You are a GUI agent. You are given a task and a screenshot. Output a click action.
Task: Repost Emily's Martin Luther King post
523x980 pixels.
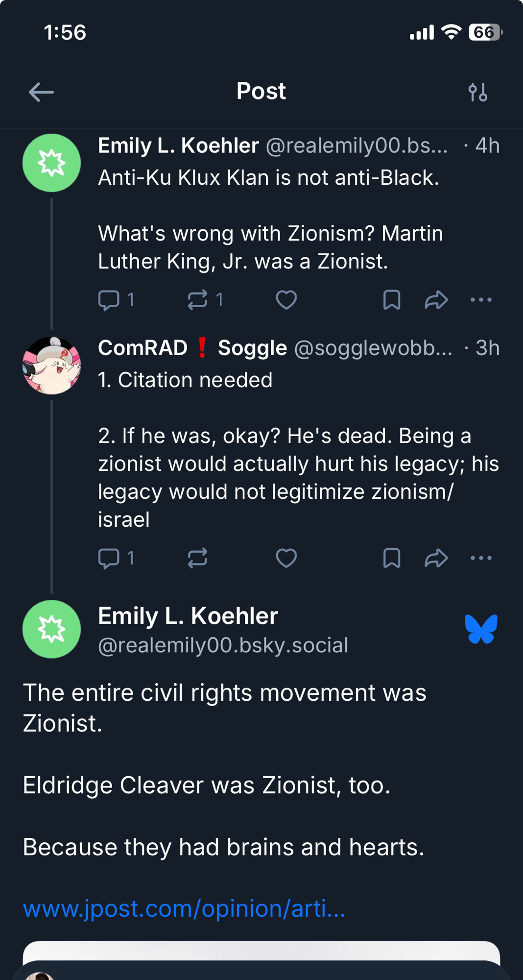(x=198, y=300)
